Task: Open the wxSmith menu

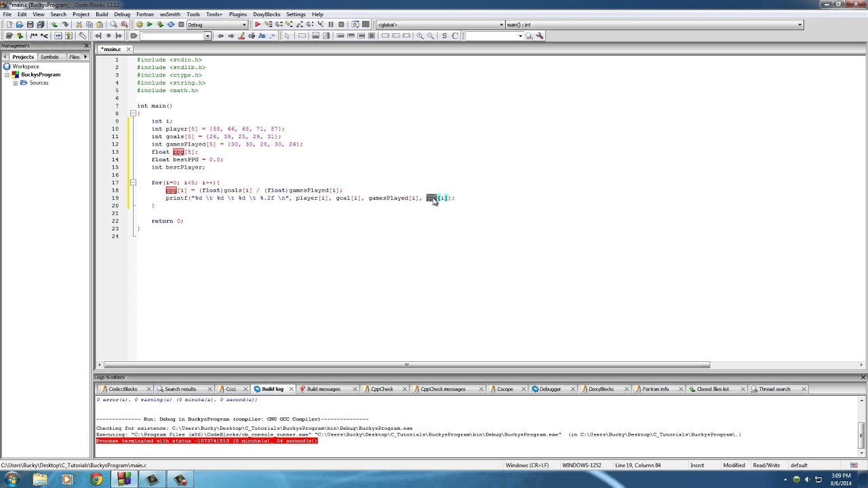Action: [170, 14]
